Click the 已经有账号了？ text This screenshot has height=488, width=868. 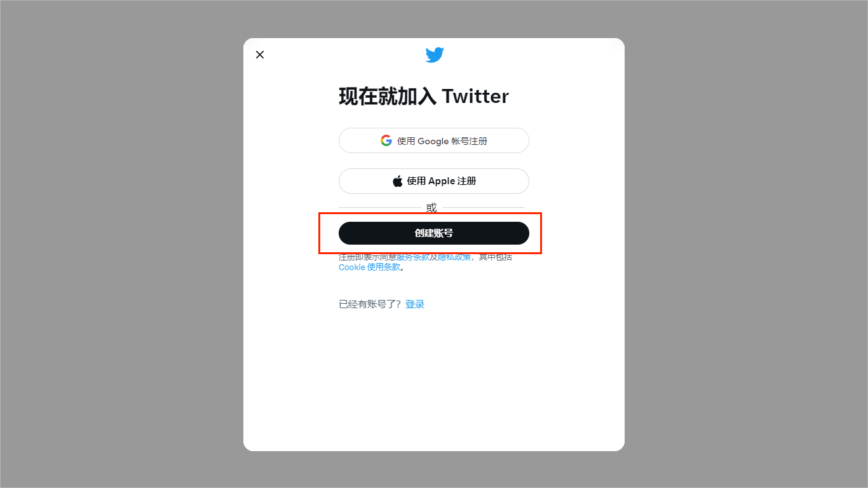click(x=370, y=304)
